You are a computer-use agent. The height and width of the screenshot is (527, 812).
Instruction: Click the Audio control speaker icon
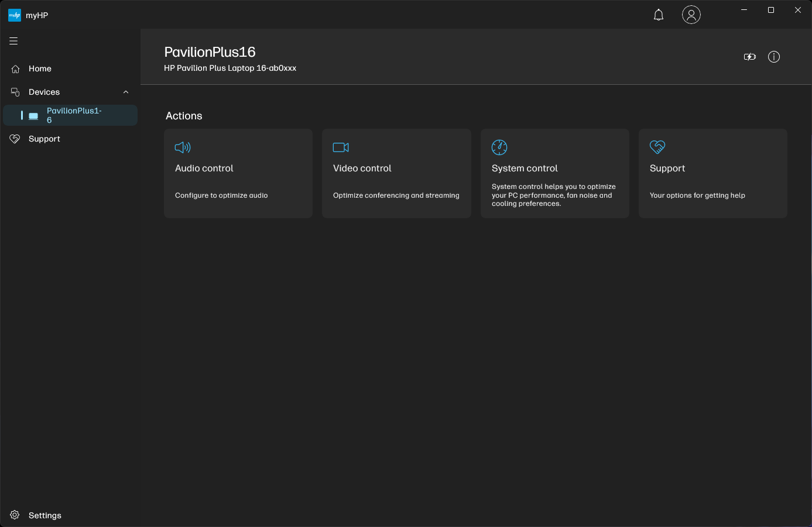pyautogui.click(x=183, y=147)
